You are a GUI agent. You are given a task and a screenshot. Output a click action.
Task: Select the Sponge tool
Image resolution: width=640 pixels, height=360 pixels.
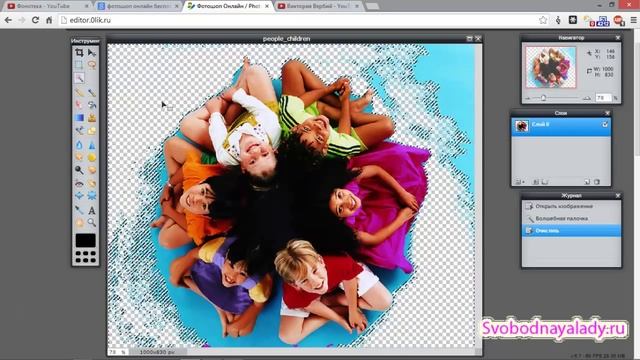(92, 157)
